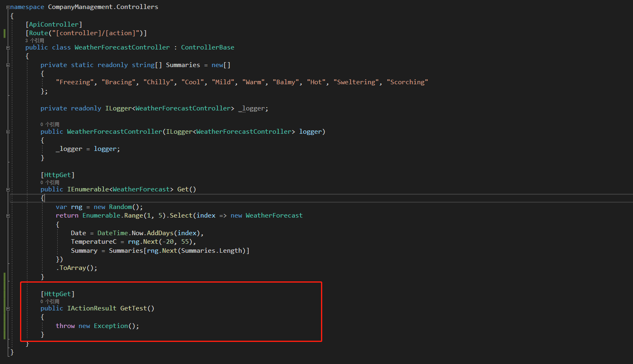Click WeatherForecast after the 'new' keyword
The width and height of the screenshot is (633, 364).
coord(274,216)
